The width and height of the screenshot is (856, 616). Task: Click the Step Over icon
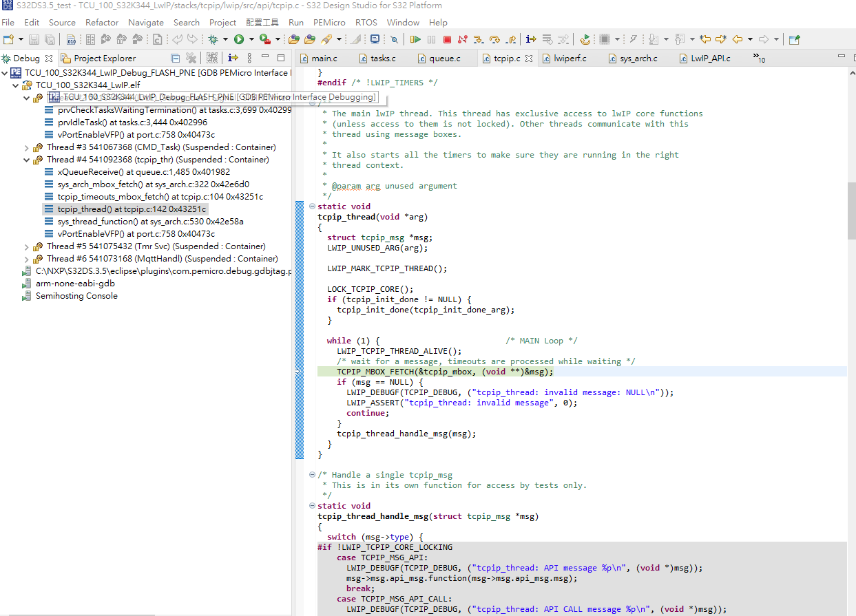[494, 40]
